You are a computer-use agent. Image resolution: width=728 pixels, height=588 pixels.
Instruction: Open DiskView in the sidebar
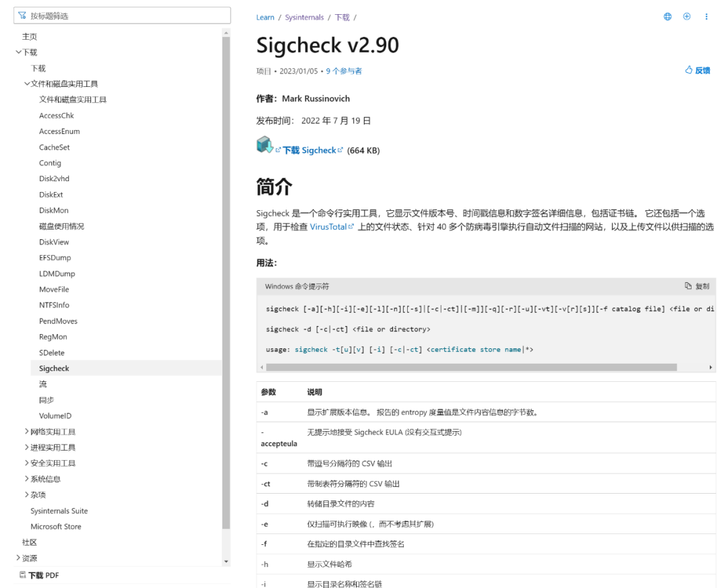click(x=54, y=242)
